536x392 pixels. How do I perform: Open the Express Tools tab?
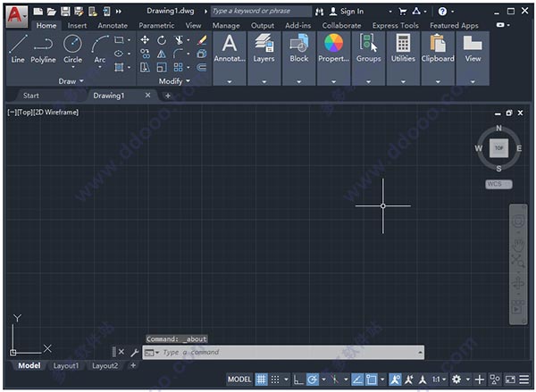coord(395,26)
